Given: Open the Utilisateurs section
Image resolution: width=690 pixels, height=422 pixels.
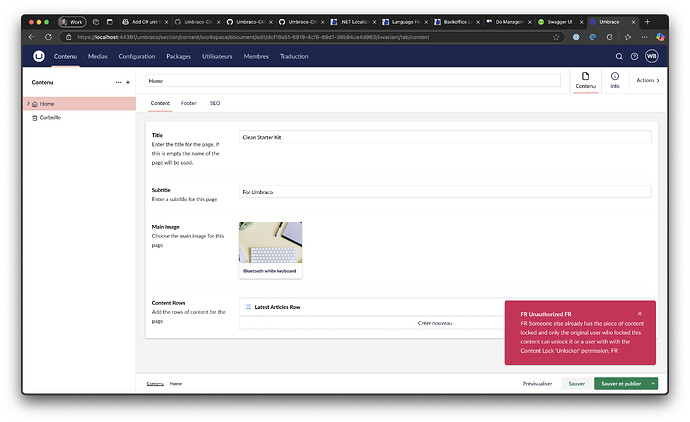Looking at the screenshot, I should [x=217, y=56].
